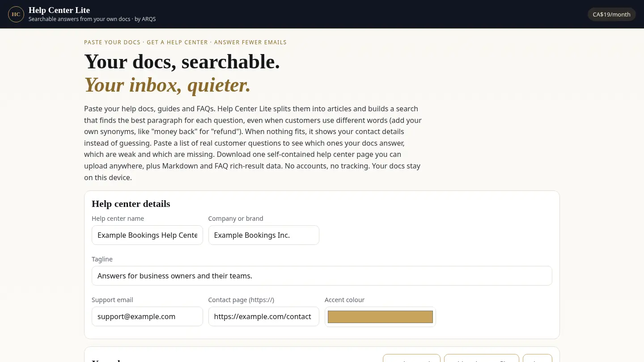Focus the Contact page URL field
The width and height of the screenshot is (644, 362).
pyautogui.click(x=264, y=316)
